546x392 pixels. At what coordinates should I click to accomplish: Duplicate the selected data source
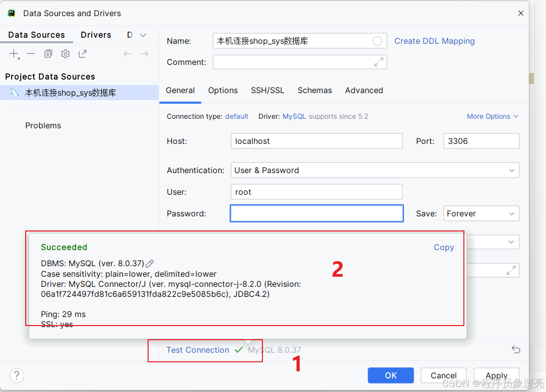48,54
